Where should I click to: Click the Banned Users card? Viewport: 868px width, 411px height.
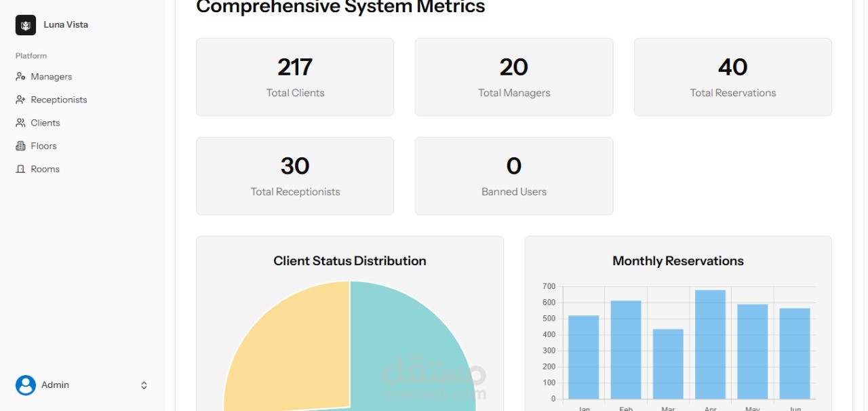coord(514,176)
